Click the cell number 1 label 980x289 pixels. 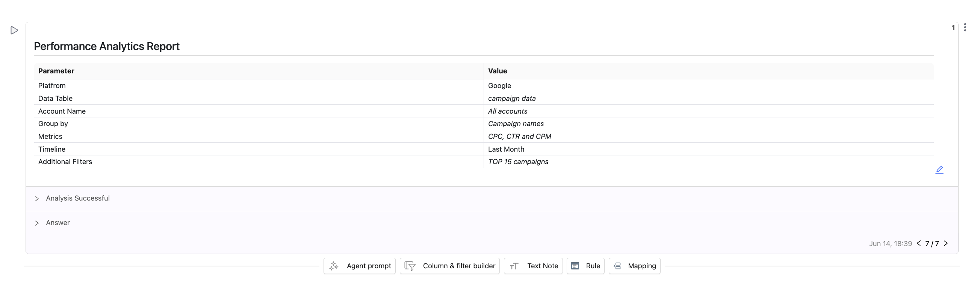(x=953, y=27)
